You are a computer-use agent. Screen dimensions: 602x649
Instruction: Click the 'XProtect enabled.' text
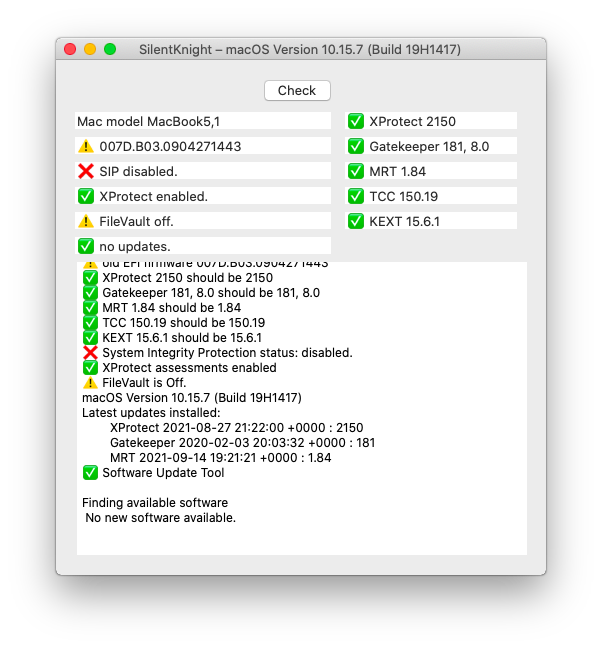[153, 196]
